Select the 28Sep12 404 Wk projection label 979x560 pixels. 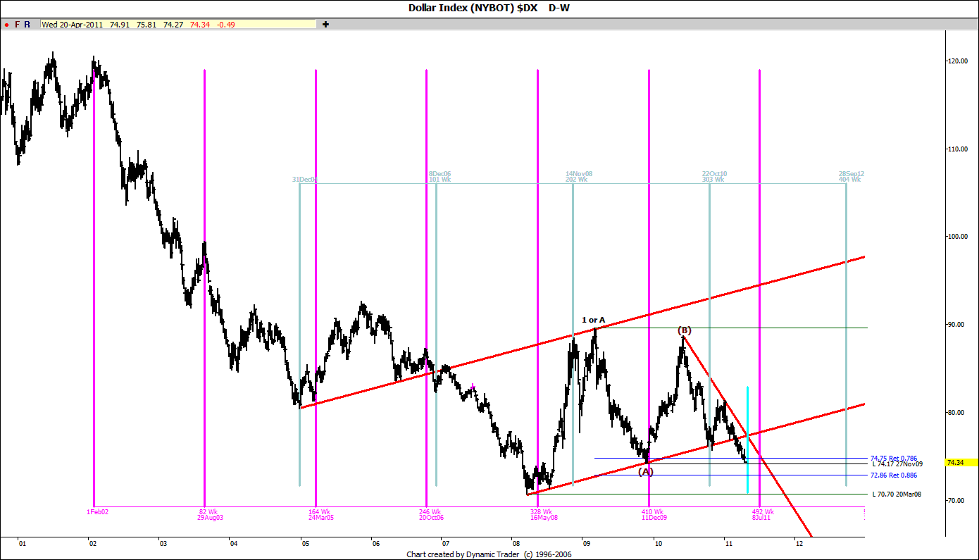pos(852,176)
